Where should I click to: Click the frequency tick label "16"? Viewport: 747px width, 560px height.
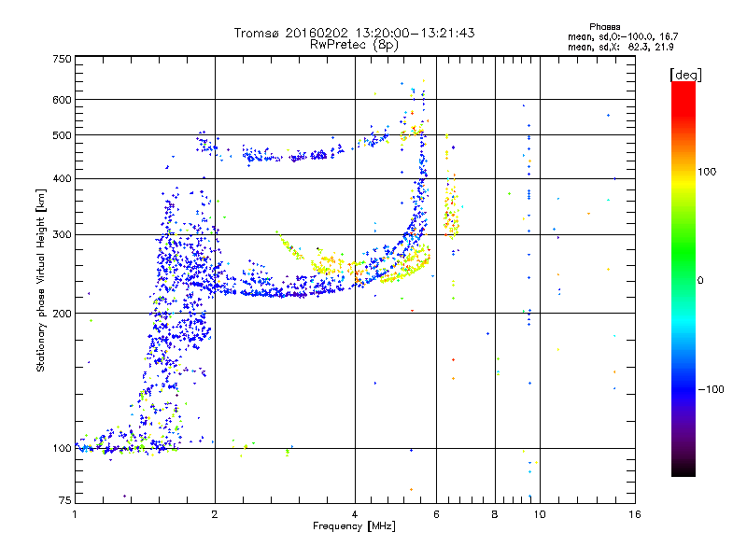pos(635,514)
